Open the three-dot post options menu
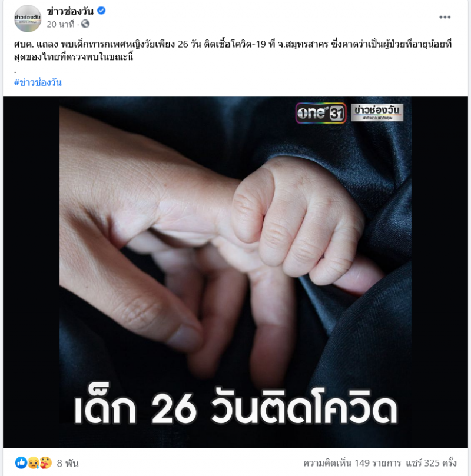Image resolution: width=471 pixels, height=476 pixels. click(x=445, y=17)
